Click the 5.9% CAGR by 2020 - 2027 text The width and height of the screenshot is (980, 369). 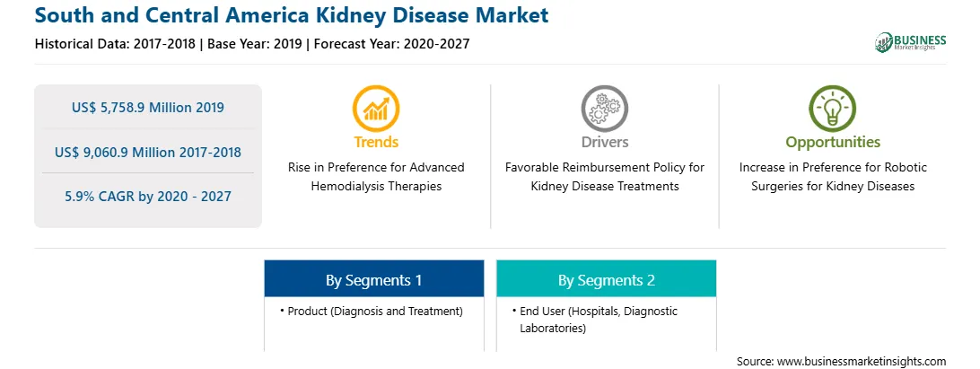pos(148,197)
